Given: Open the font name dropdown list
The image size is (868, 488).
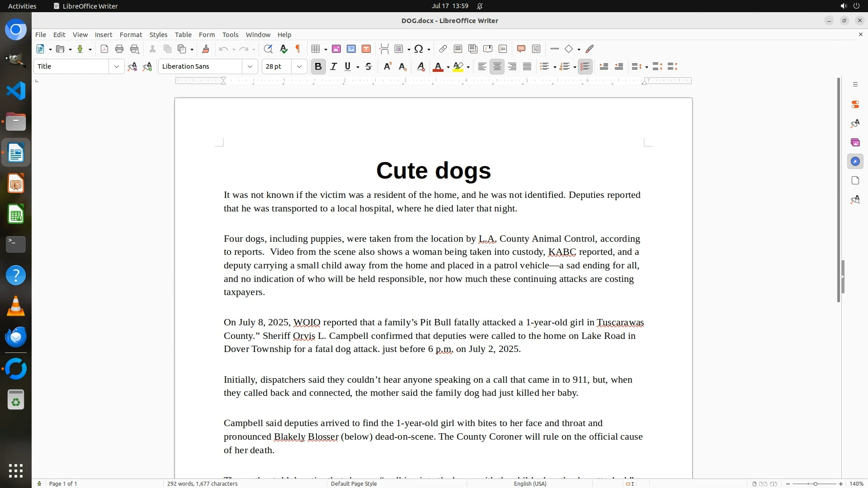Looking at the screenshot, I should (250, 67).
